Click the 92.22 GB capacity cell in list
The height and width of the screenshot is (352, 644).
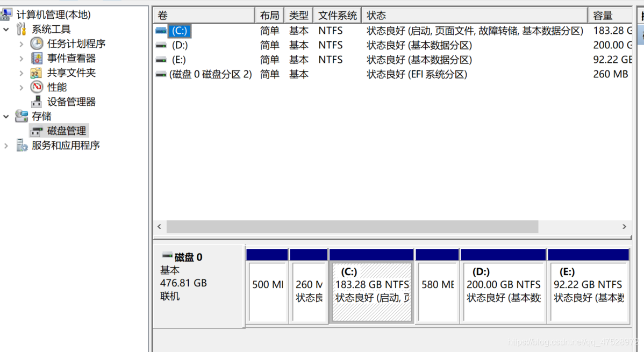(612, 60)
